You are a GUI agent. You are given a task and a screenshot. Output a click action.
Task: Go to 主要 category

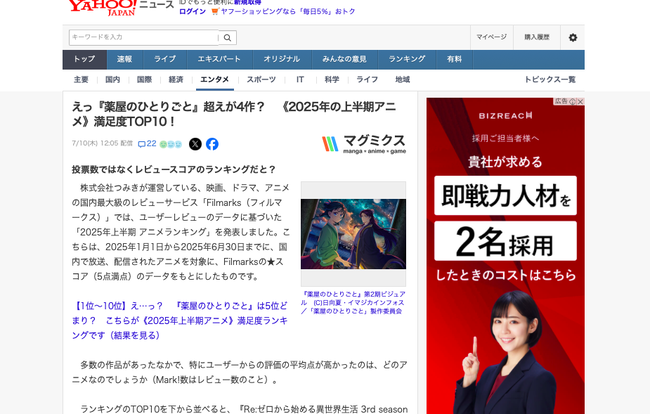click(x=81, y=80)
